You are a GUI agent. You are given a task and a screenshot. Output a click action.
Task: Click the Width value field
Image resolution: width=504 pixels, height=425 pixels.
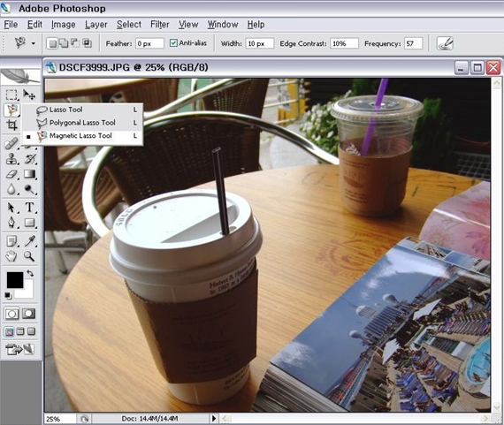[x=260, y=43]
